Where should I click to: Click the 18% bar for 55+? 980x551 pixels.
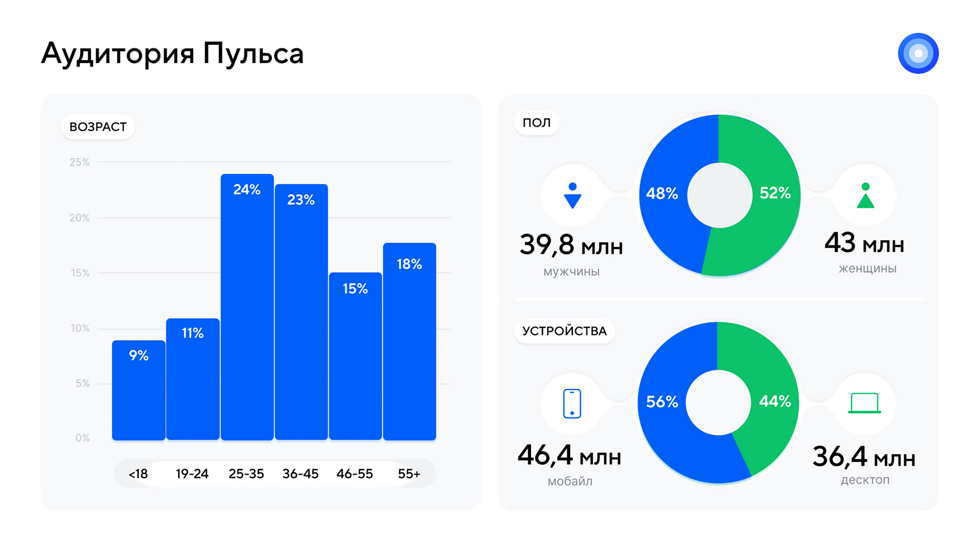pos(410,341)
